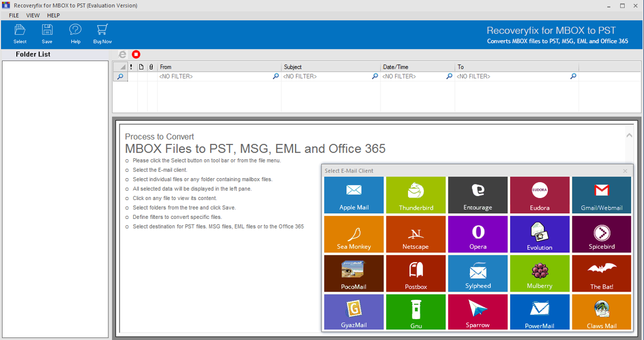Open the FILE menu
Screen dimensions: 644x340
pyautogui.click(x=14, y=15)
